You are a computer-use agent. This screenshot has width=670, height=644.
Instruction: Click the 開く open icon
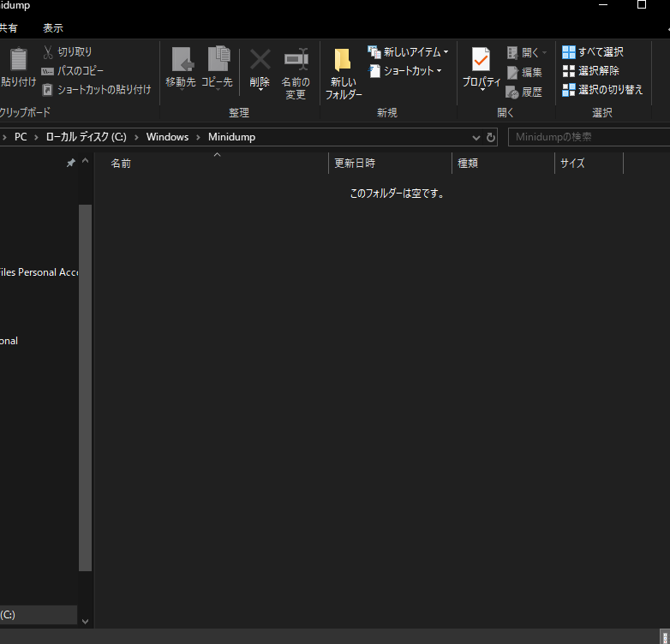512,52
